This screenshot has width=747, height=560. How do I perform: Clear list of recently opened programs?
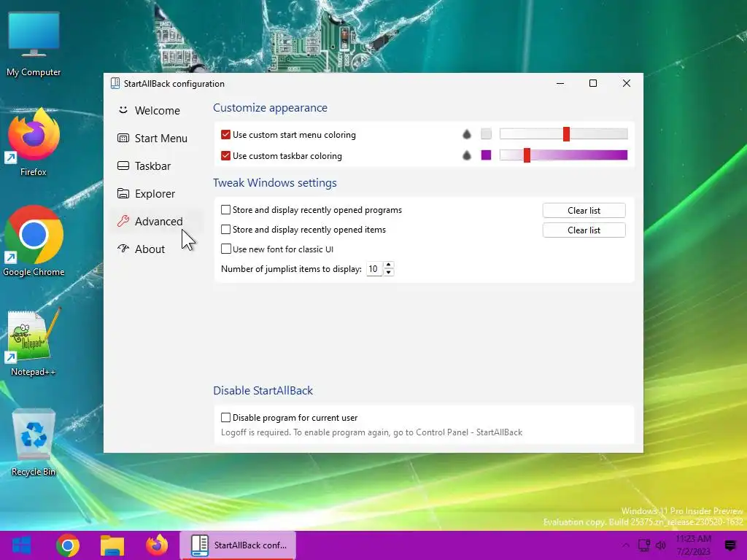pyautogui.click(x=584, y=211)
